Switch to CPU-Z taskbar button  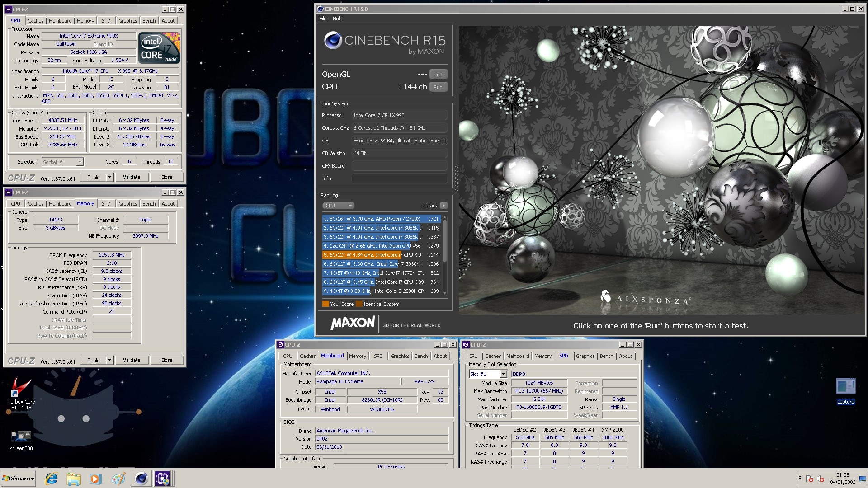pyautogui.click(x=162, y=479)
